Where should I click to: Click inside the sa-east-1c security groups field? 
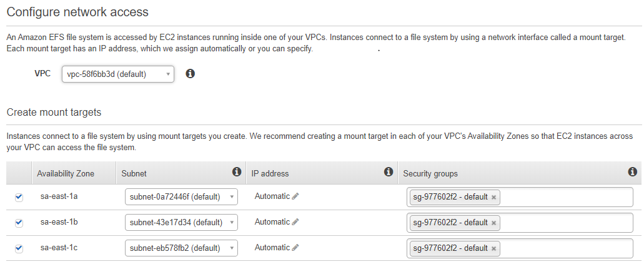click(x=567, y=249)
